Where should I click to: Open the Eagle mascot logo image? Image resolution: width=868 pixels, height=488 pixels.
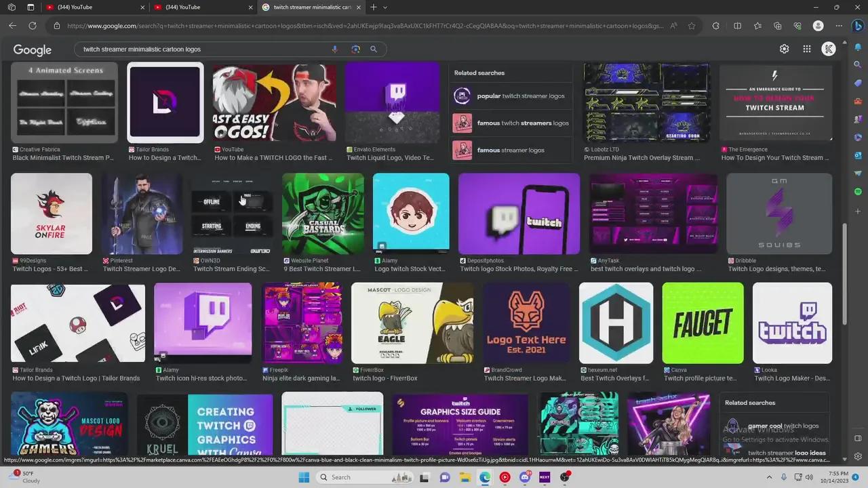(x=412, y=323)
